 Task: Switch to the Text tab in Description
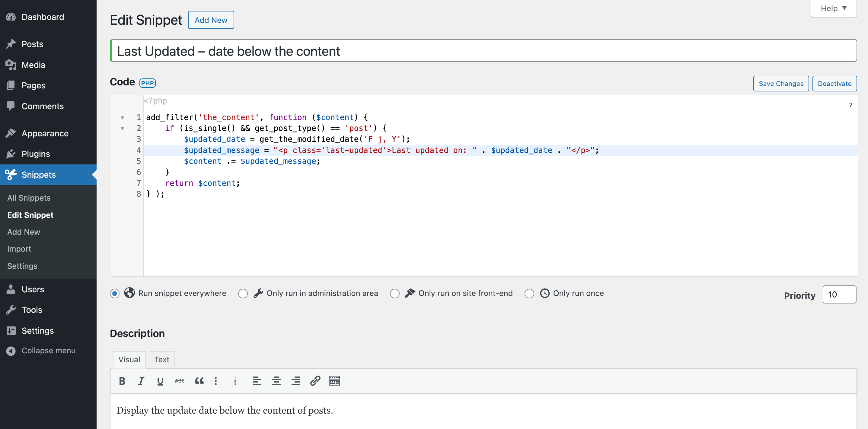(x=161, y=359)
